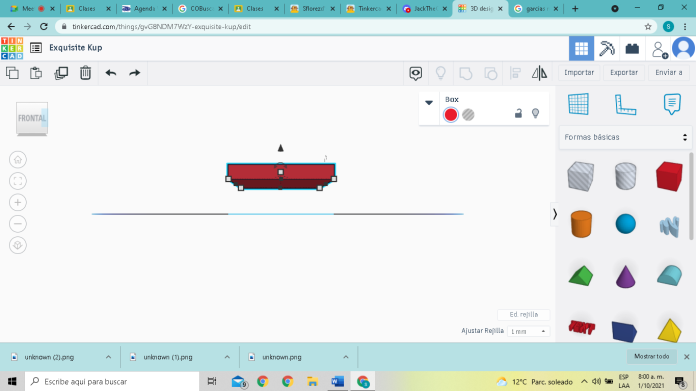Click the Mirror flip icon

539,73
